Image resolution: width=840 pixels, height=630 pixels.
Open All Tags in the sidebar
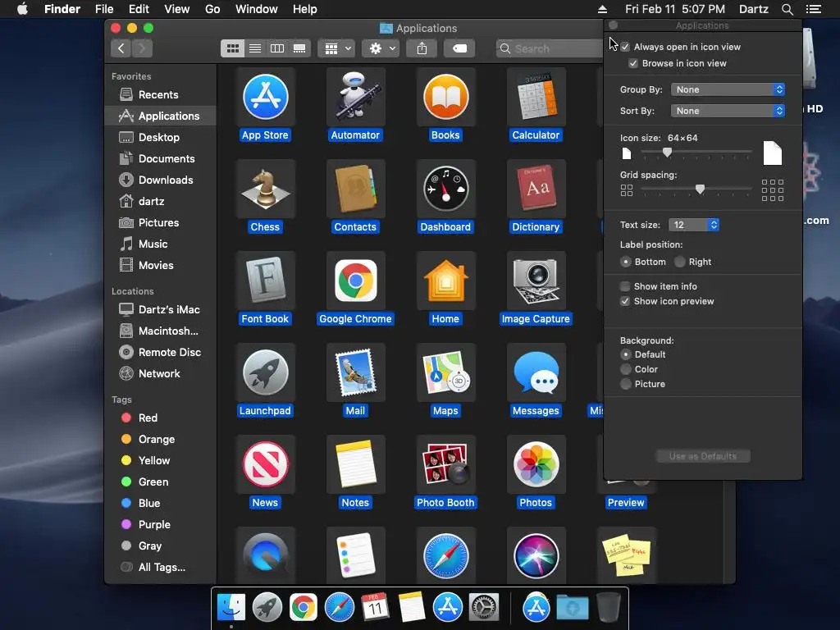click(160, 568)
